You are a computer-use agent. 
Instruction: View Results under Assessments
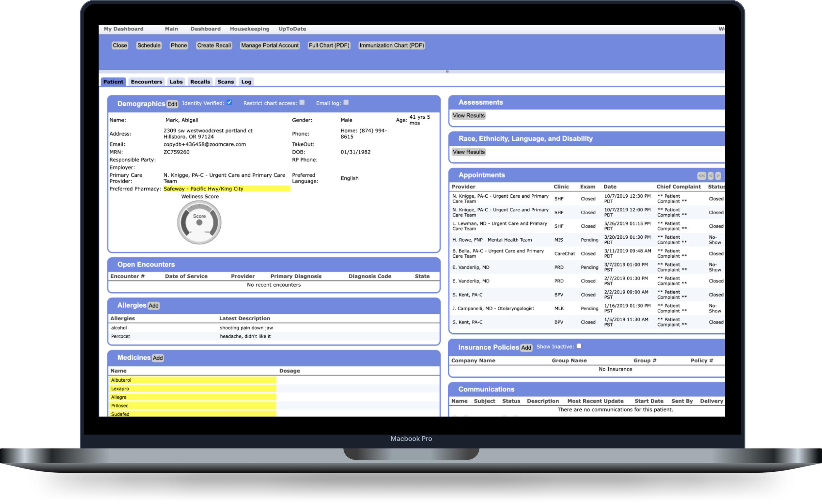tap(469, 116)
